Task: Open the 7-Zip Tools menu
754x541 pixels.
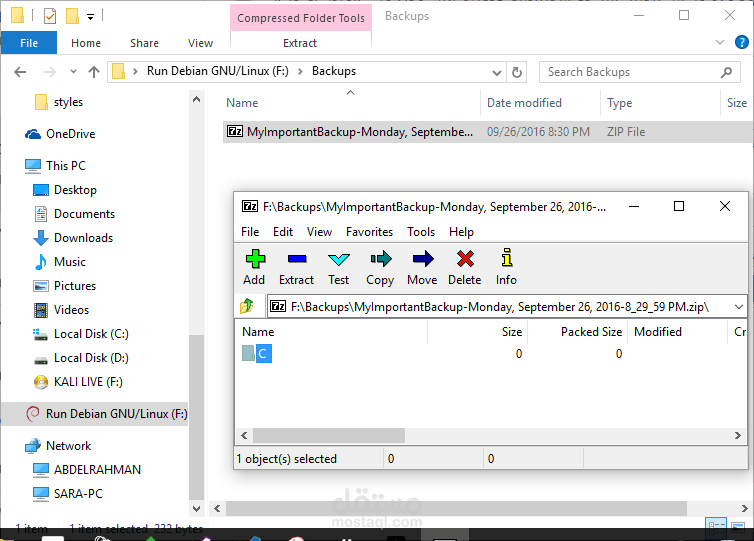Action: point(421,232)
